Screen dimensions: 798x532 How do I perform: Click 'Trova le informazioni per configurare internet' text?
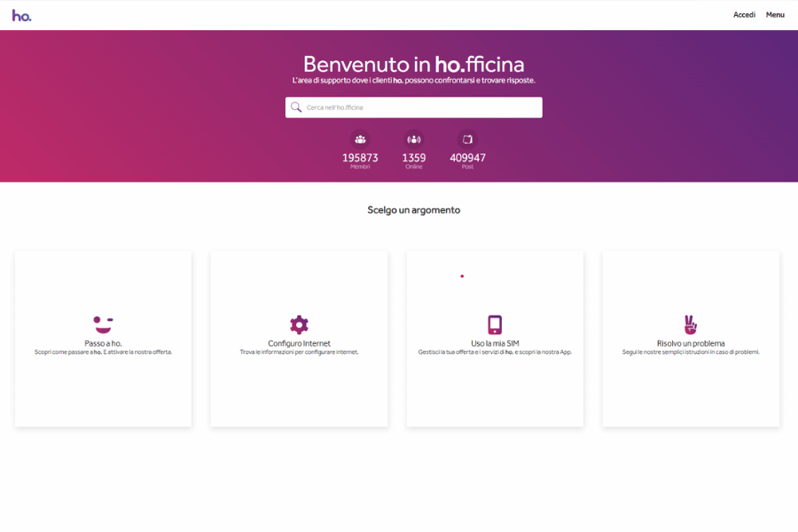pos(300,352)
